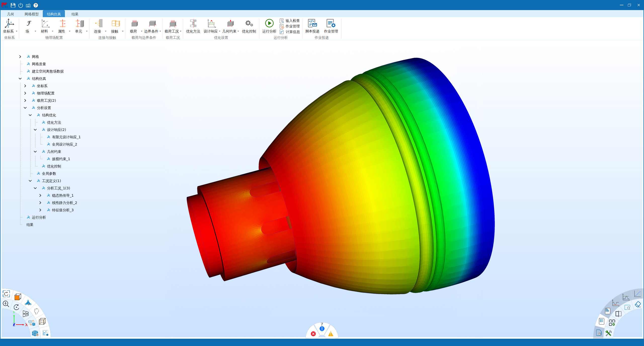Expand the 网格 tree node
The height and width of the screenshot is (346, 644).
[20, 57]
